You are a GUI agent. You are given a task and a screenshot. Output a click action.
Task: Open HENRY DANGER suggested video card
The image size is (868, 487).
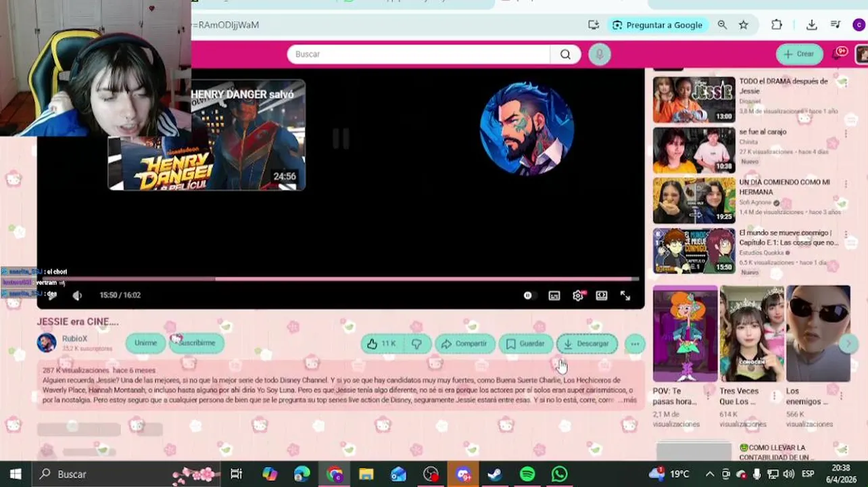point(207,135)
